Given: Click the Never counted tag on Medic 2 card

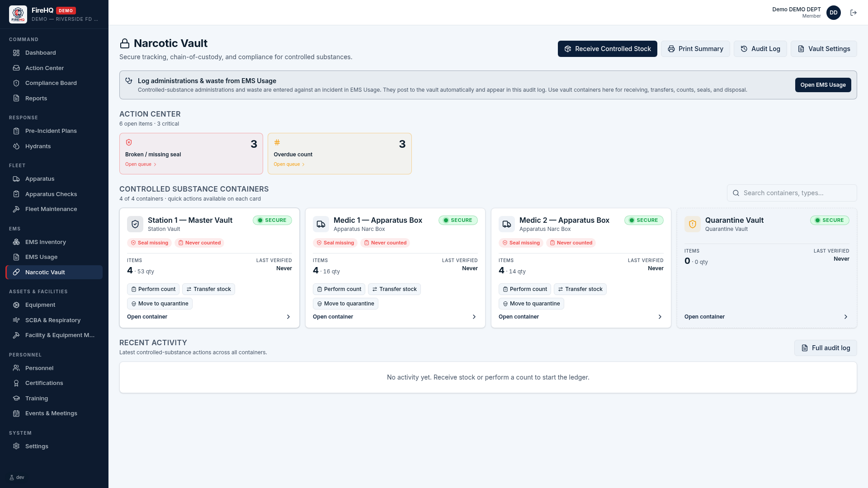Looking at the screenshot, I should point(571,243).
